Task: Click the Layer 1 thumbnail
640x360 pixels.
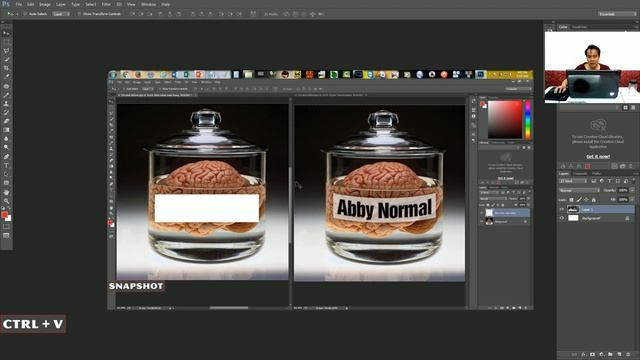Action: (x=573, y=209)
